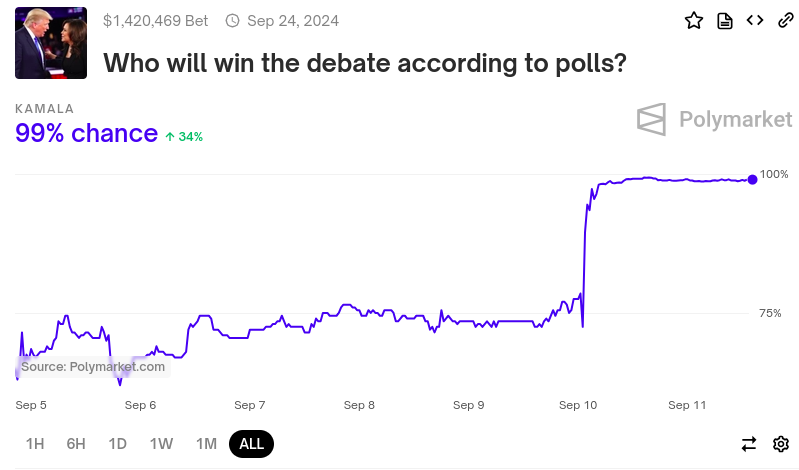
Task: Switch chart to 1W range
Action: [161, 444]
